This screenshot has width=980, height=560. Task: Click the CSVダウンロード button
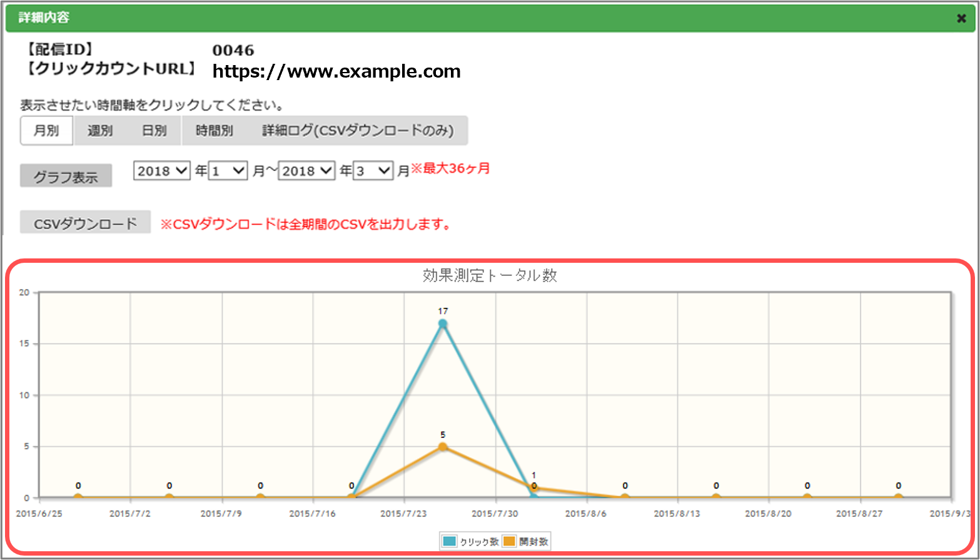click(85, 223)
